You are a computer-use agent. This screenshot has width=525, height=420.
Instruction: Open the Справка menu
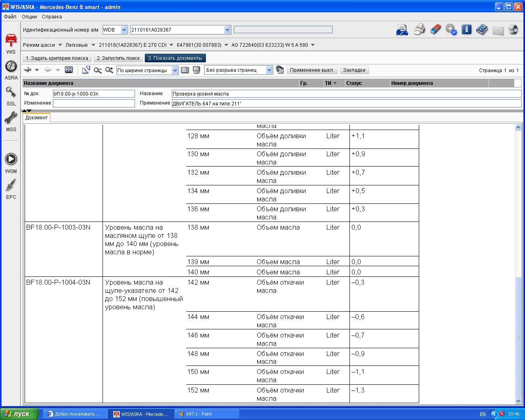click(52, 17)
